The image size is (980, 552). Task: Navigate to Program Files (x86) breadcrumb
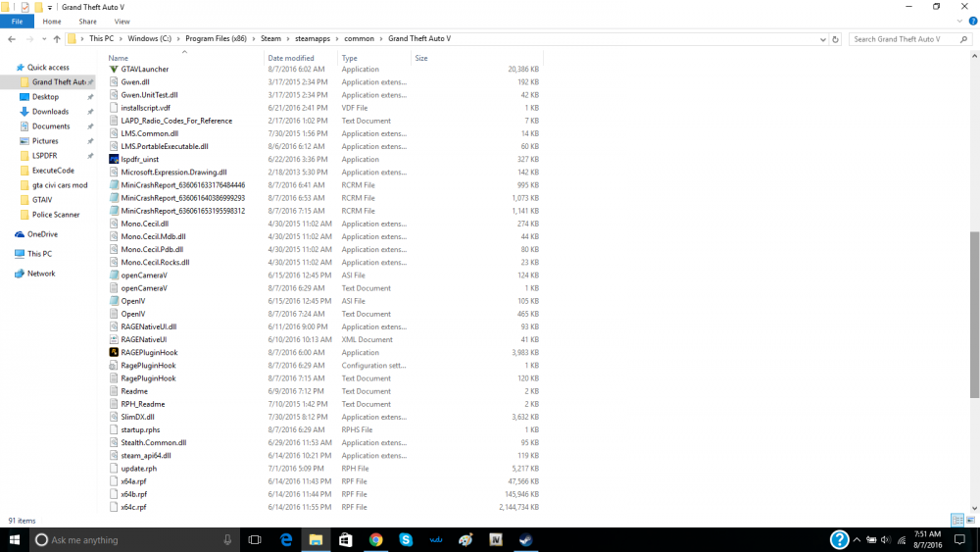point(216,39)
